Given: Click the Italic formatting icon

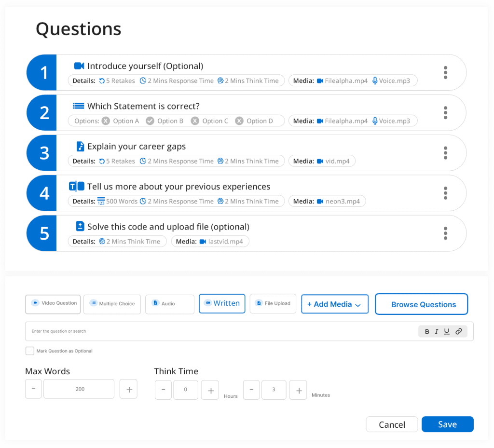Looking at the screenshot, I should point(437,331).
